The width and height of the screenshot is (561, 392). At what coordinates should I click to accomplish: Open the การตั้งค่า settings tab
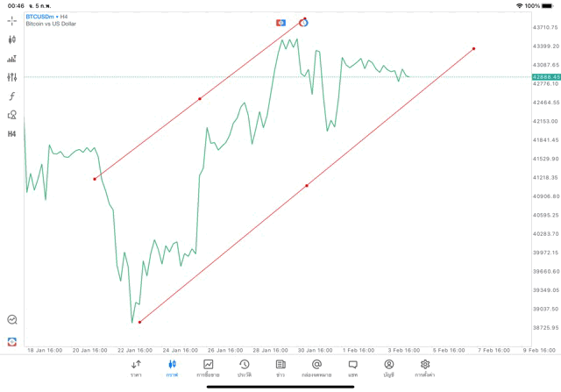point(425,367)
